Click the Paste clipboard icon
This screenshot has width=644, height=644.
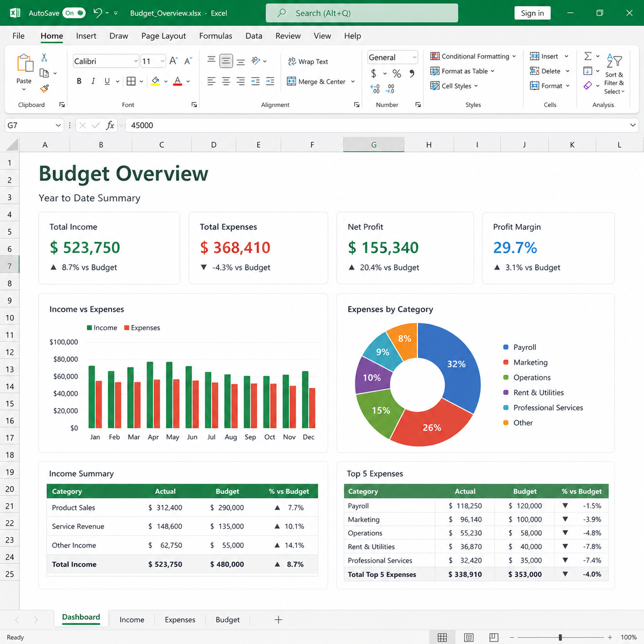pos(24,64)
